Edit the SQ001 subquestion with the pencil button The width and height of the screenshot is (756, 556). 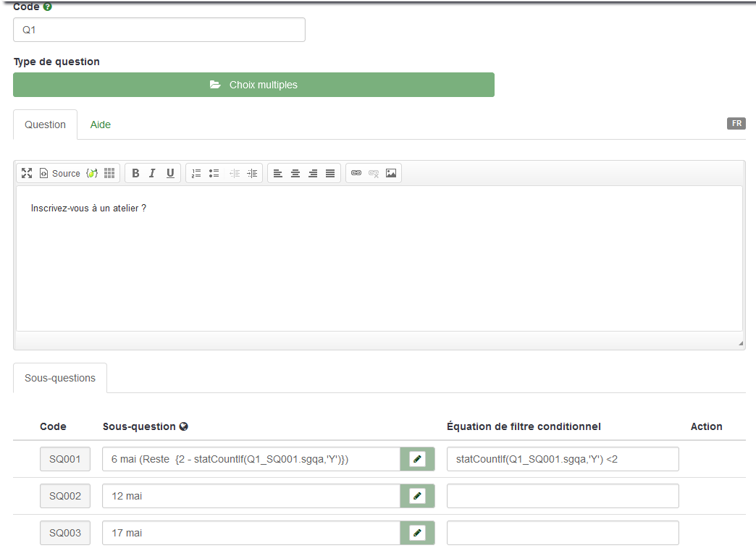(x=417, y=459)
